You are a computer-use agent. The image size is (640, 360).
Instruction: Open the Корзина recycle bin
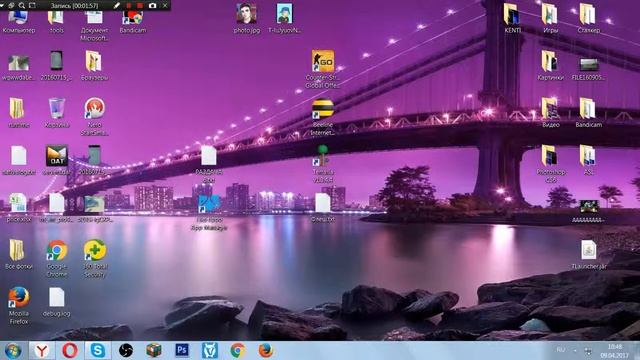pos(56,113)
